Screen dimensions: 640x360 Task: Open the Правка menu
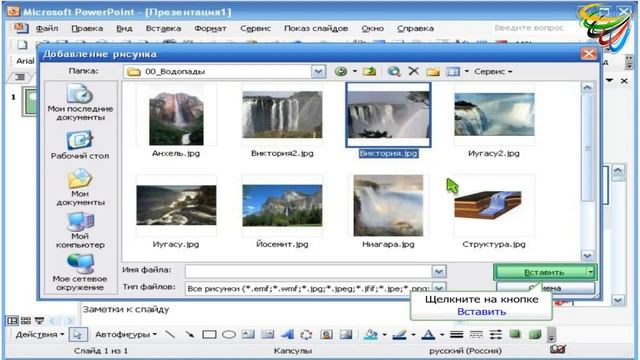point(87,28)
